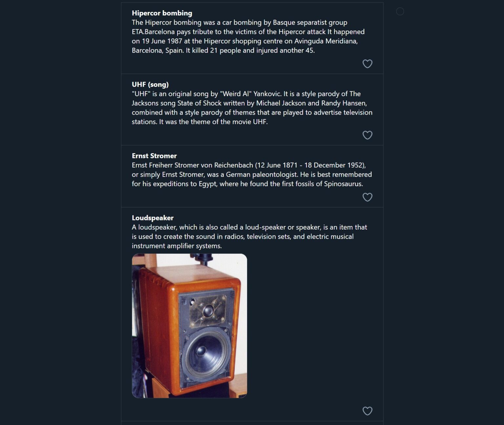Open the UHF (song) article title
The height and width of the screenshot is (425, 504).
(150, 84)
